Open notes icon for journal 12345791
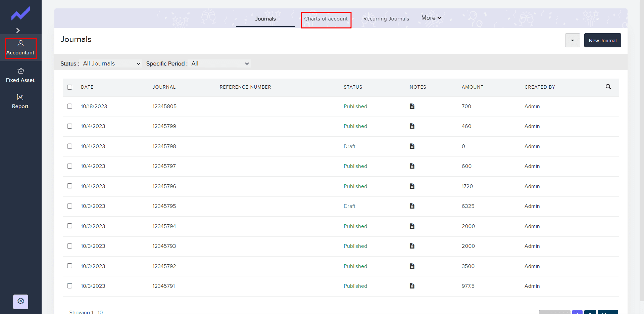The width and height of the screenshot is (644, 314). [412, 286]
